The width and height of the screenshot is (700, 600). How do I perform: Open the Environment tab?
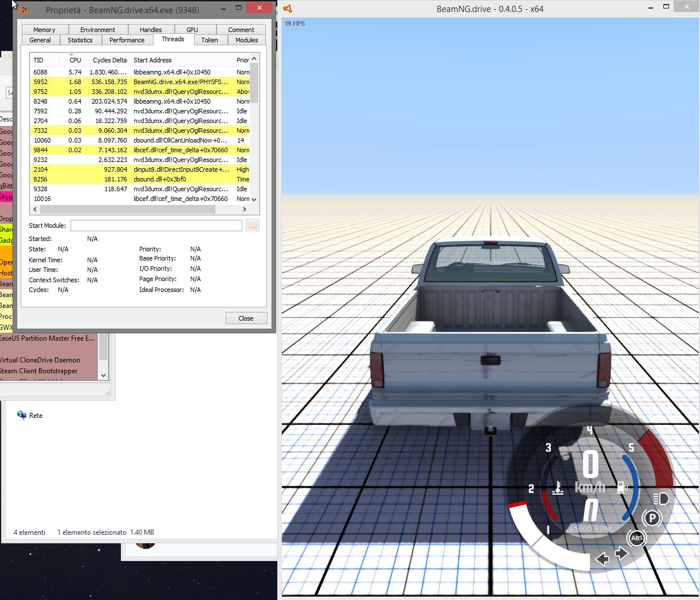point(97,30)
